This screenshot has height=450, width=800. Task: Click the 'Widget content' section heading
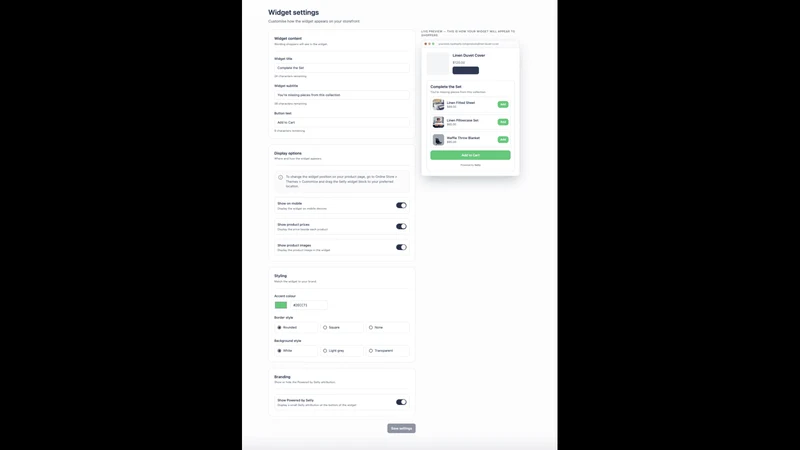tap(288, 38)
